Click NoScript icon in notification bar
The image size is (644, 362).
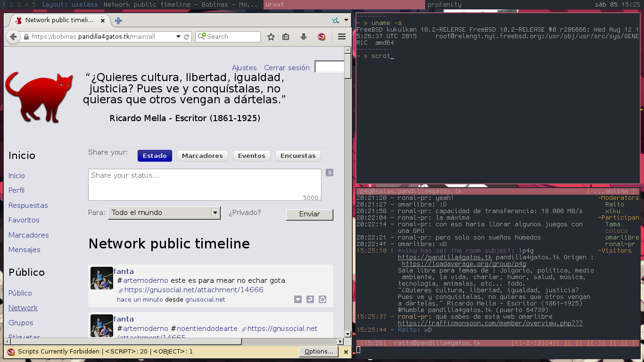tap(11, 352)
